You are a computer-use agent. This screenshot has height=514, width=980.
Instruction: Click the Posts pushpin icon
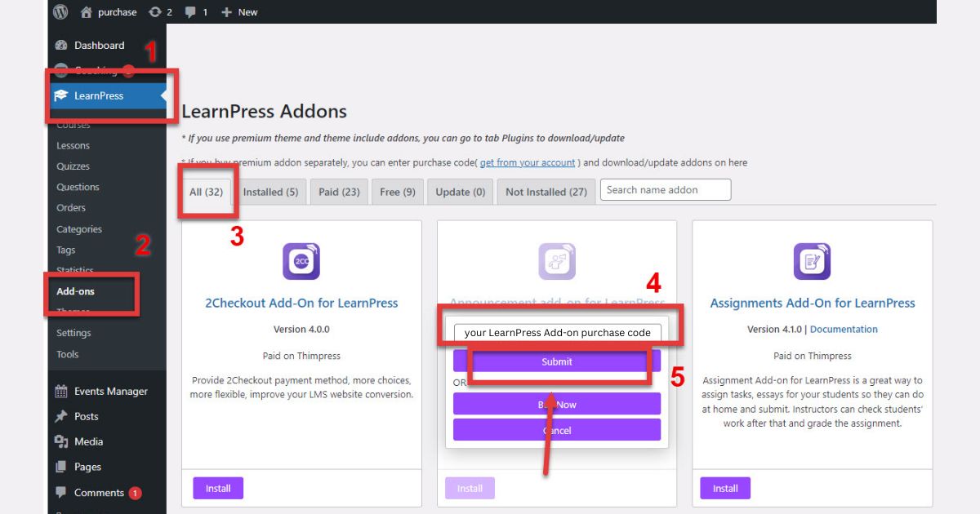61,416
